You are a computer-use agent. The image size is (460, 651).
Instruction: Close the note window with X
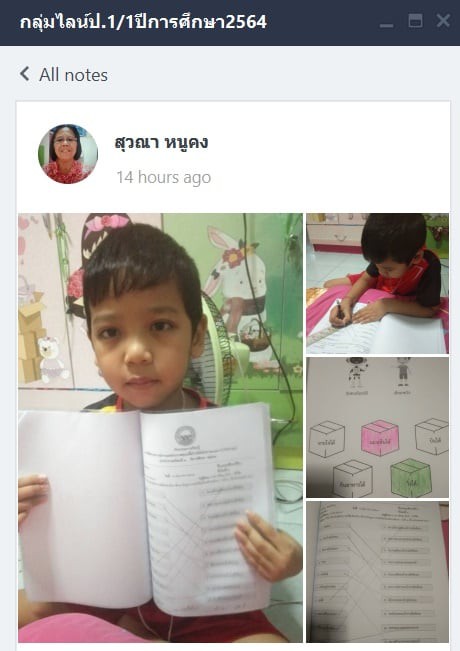(x=443, y=20)
